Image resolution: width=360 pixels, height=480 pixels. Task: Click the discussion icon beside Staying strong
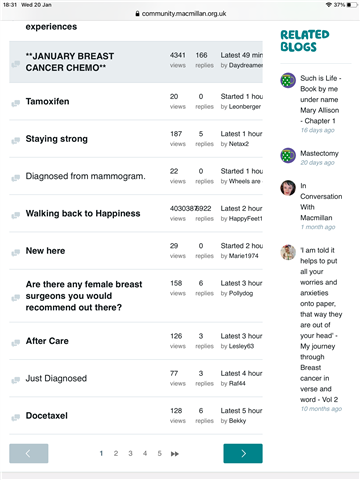(x=16, y=141)
